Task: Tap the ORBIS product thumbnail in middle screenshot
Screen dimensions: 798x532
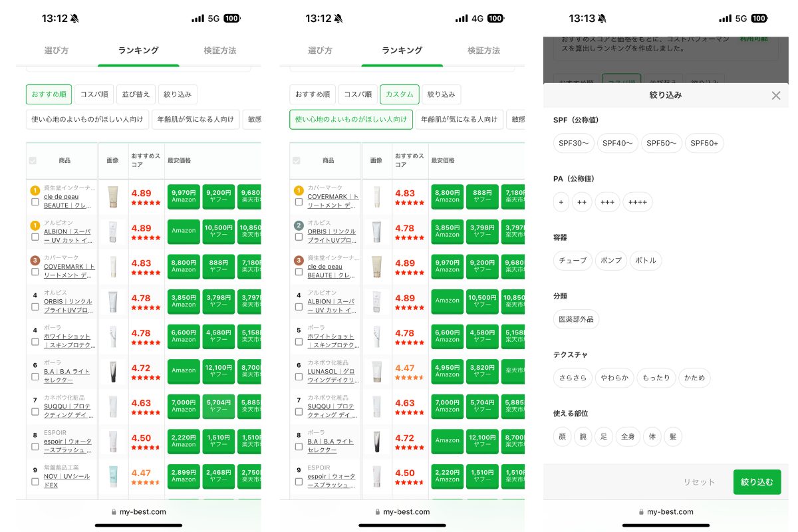Action: pyautogui.click(x=376, y=231)
